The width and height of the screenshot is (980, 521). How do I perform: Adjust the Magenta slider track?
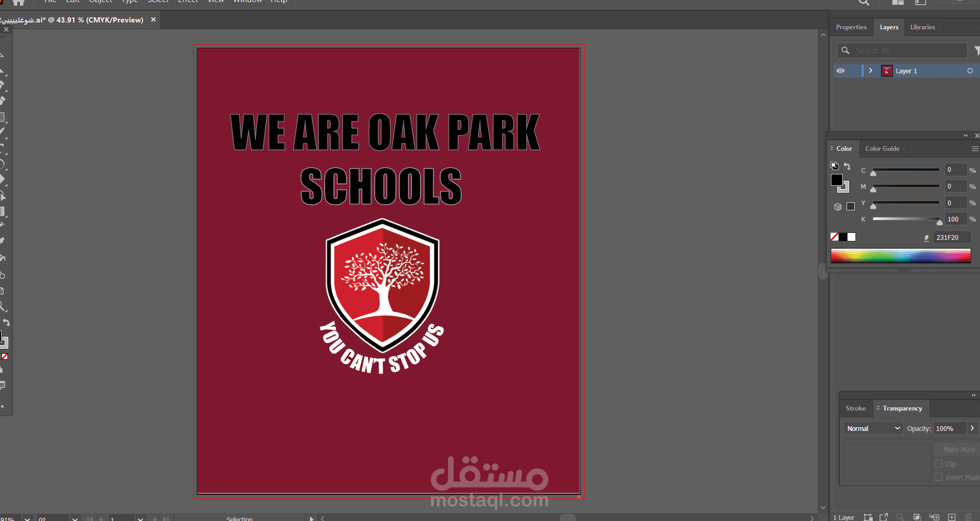pyautogui.click(x=906, y=186)
